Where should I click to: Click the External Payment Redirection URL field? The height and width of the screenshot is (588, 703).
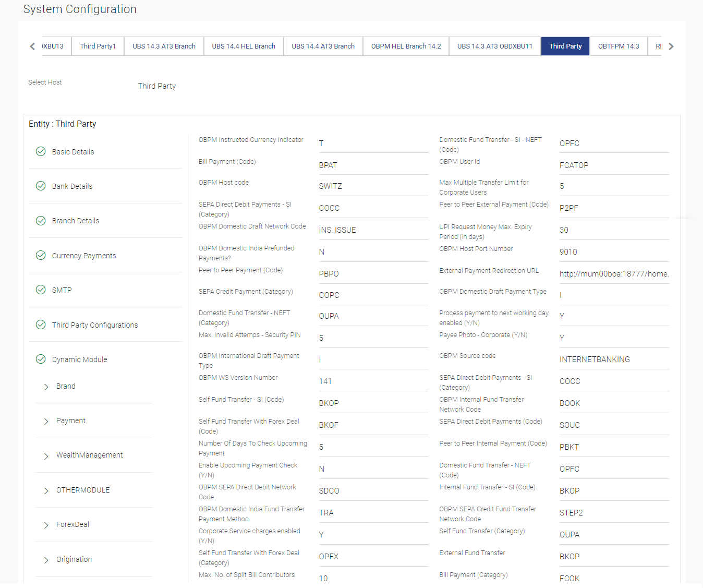[614, 274]
